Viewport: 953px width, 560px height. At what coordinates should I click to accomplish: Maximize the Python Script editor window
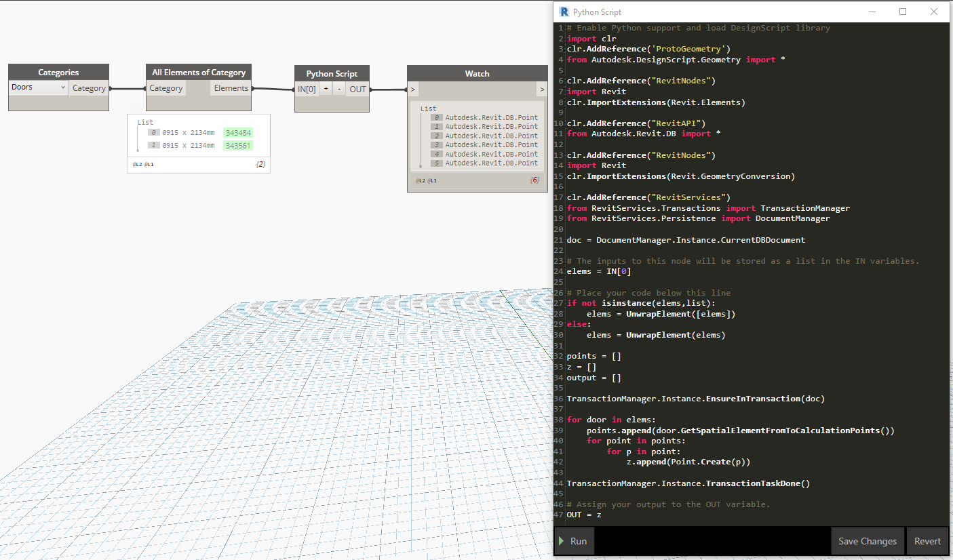[903, 12]
